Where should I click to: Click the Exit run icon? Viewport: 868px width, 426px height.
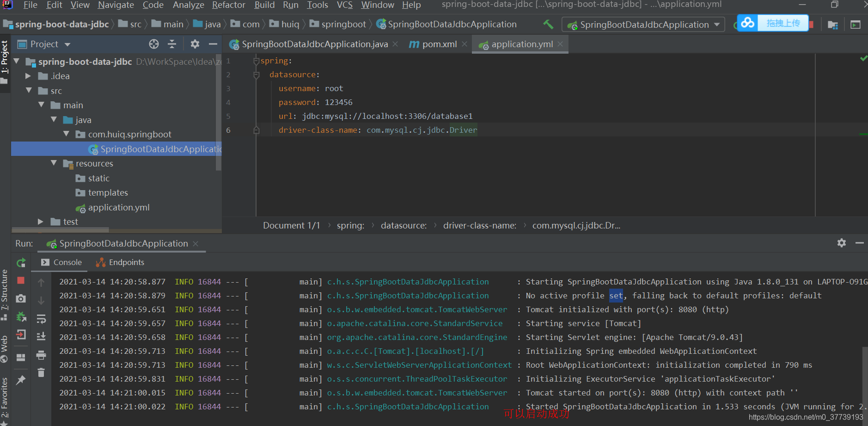pyautogui.click(x=21, y=334)
